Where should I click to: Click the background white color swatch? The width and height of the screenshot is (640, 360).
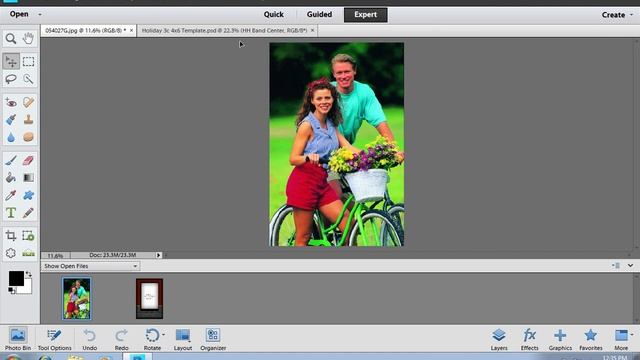click(27, 289)
